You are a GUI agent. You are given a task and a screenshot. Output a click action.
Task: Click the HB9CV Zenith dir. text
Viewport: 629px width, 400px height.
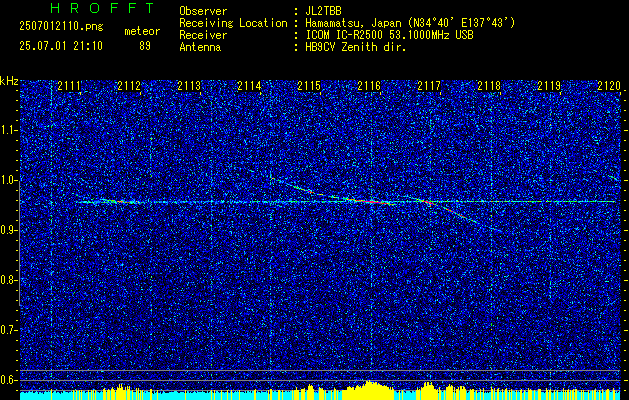click(356, 47)
